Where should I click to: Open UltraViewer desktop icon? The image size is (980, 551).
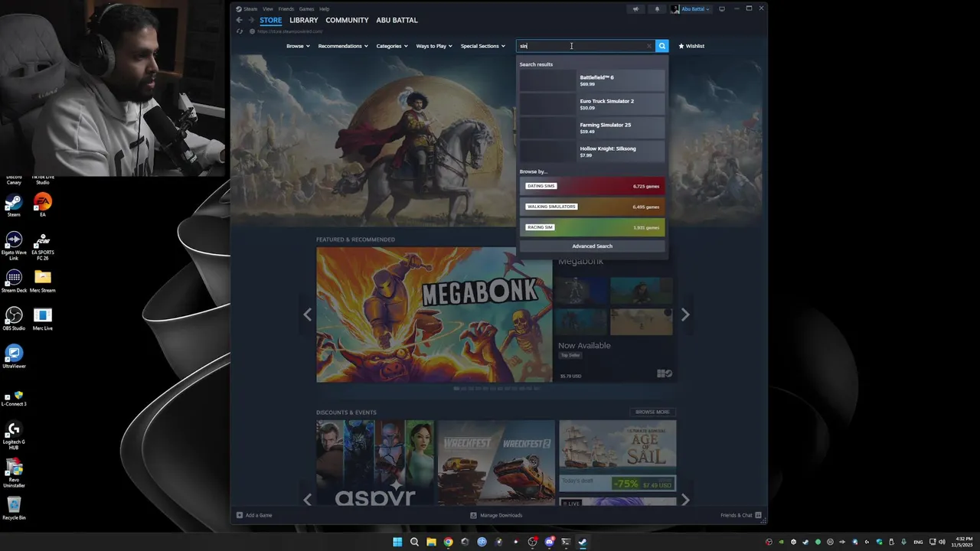14,357
